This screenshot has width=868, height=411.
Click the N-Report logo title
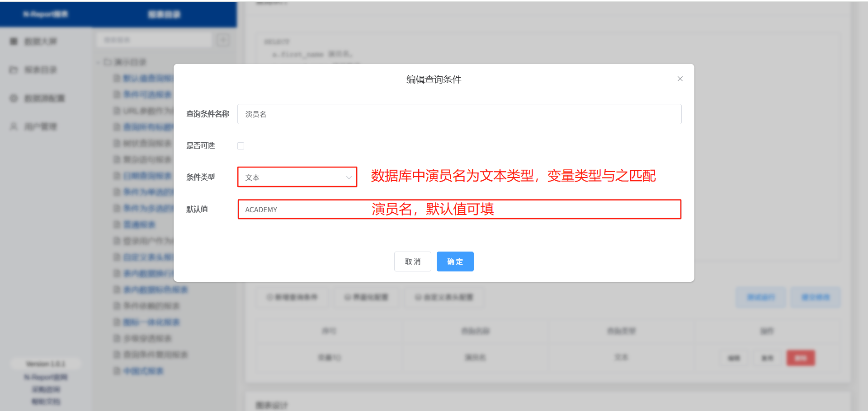pos(45,14)
